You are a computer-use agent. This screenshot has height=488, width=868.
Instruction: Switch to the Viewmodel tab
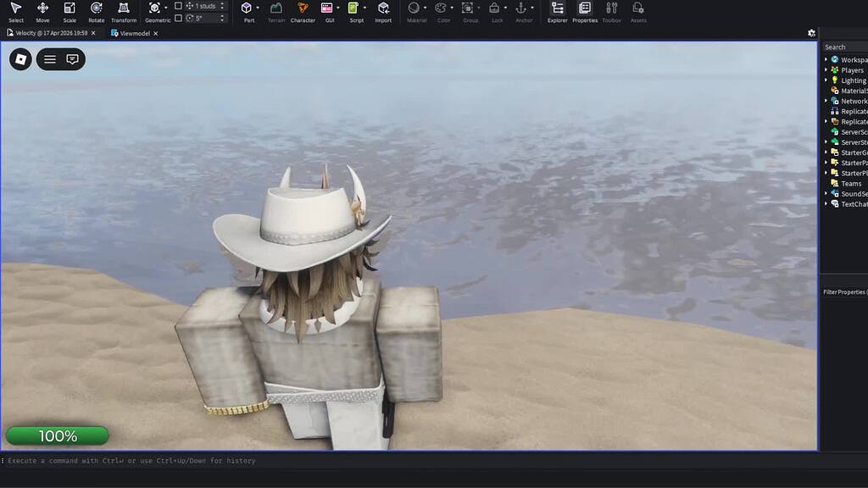(131, 33)
